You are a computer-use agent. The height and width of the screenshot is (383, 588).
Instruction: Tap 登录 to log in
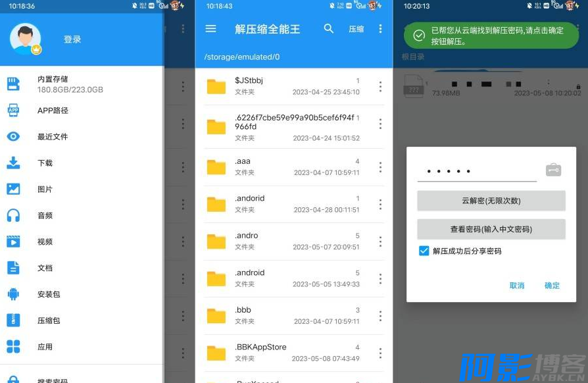point(72,39)
